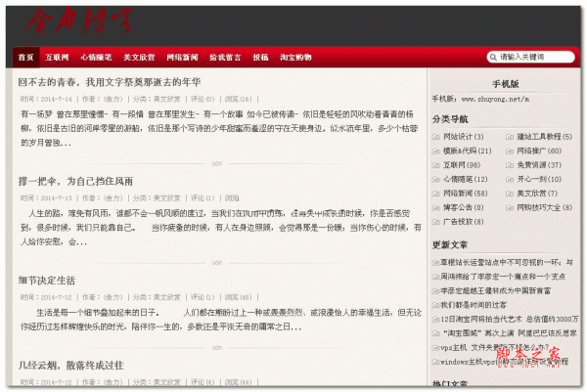This screenshot has width=587, height=392.
Task: Focus the 请输入关键词 search box
Action: (531, 57)
